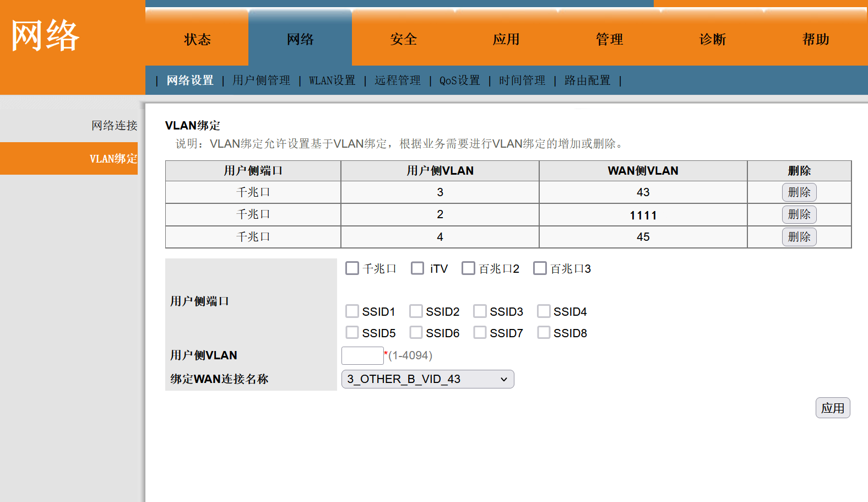Viewport: 868px width, 502px height.
Task: Open WLAN设置 in the submenu
Action: tap(332, 80)
